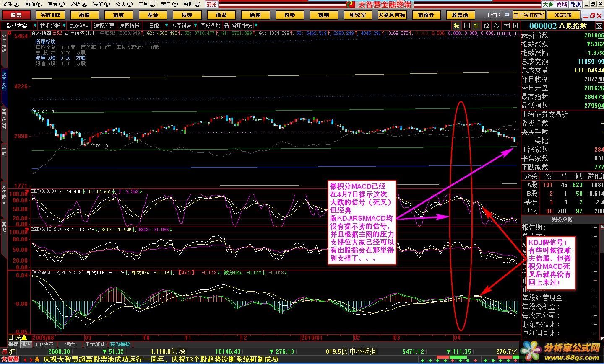Open the 决策(L) menu
This screenshot has height=364, width=604.
click(x=102, y=4)
